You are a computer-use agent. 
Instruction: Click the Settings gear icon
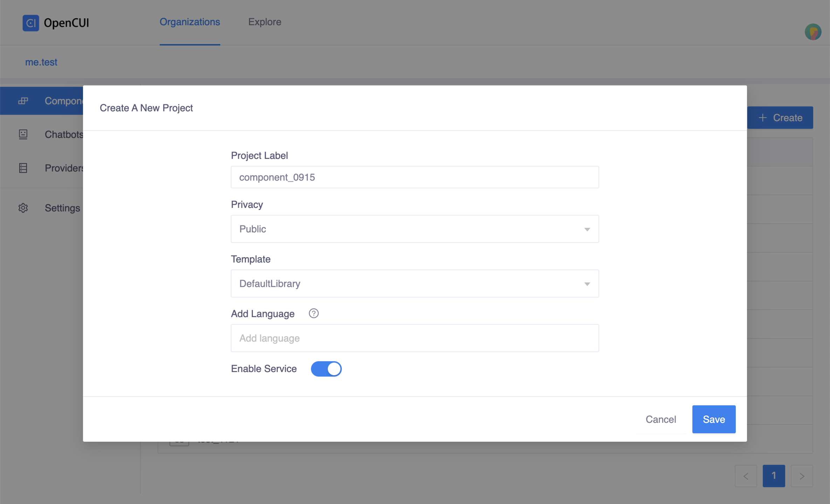(x=23, y=208)
